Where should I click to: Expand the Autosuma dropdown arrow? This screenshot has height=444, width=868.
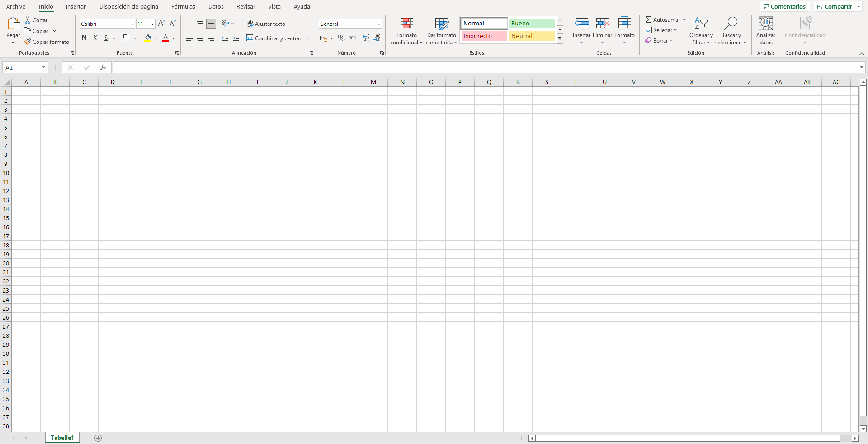(684, 20)
